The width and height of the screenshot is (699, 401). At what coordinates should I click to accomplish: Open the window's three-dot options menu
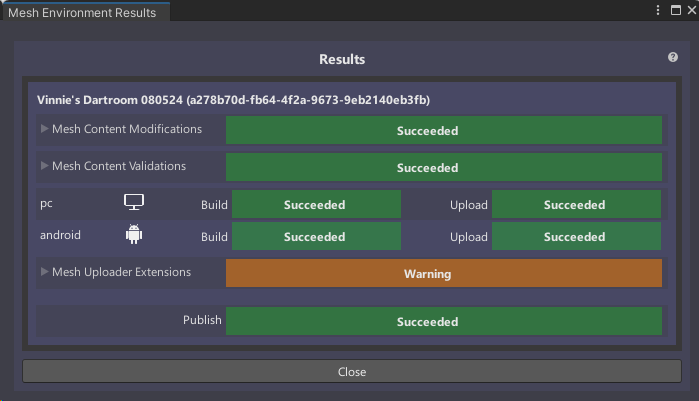[x=658, y=10]
